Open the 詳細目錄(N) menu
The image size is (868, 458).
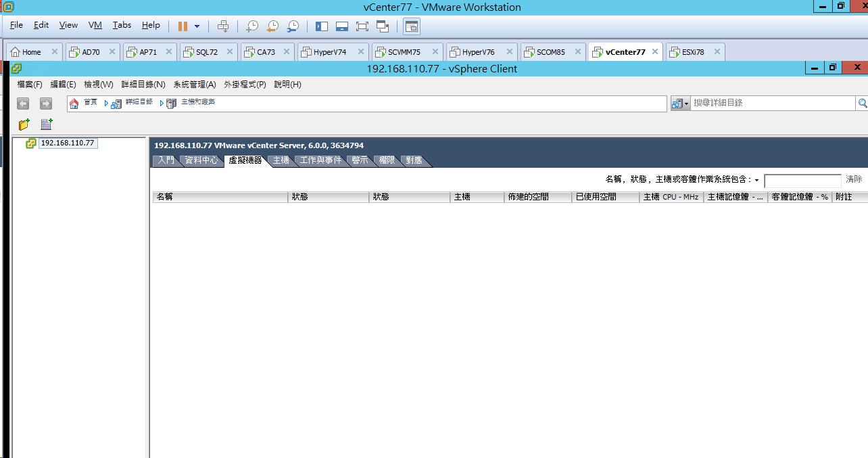click(x=143, y=85)
